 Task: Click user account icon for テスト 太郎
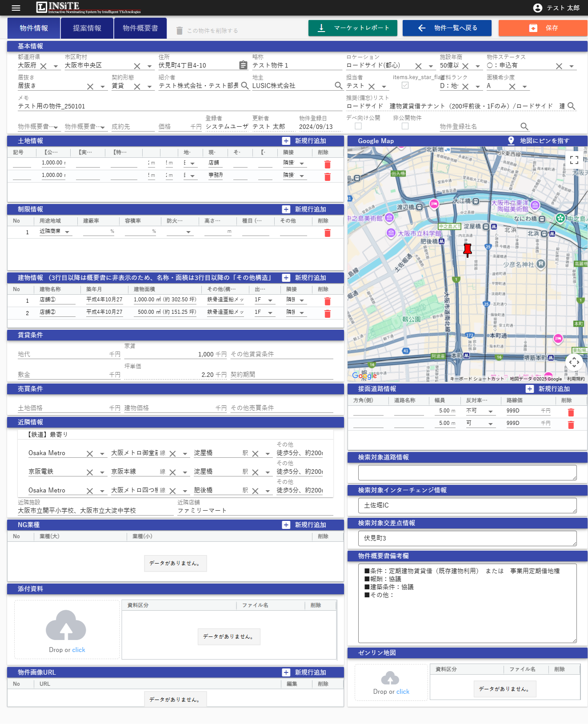tap(537, 8)
